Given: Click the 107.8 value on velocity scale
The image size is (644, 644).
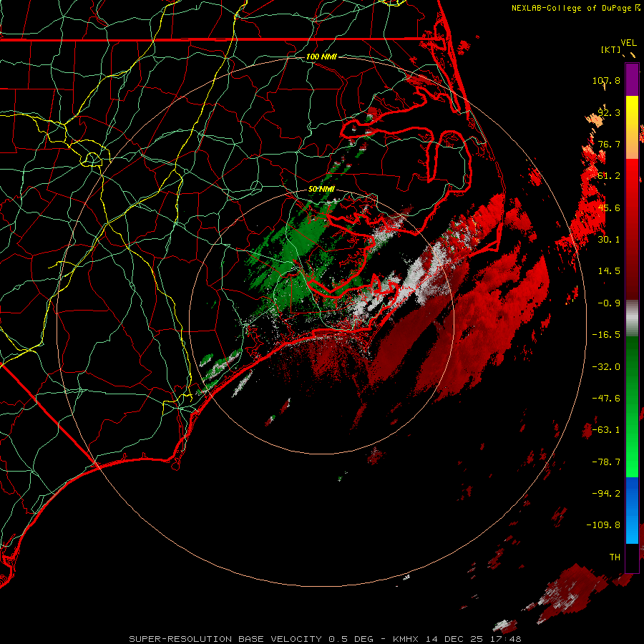Looking at the screenshot, I should pyautogui.click(x=606, y=80).
